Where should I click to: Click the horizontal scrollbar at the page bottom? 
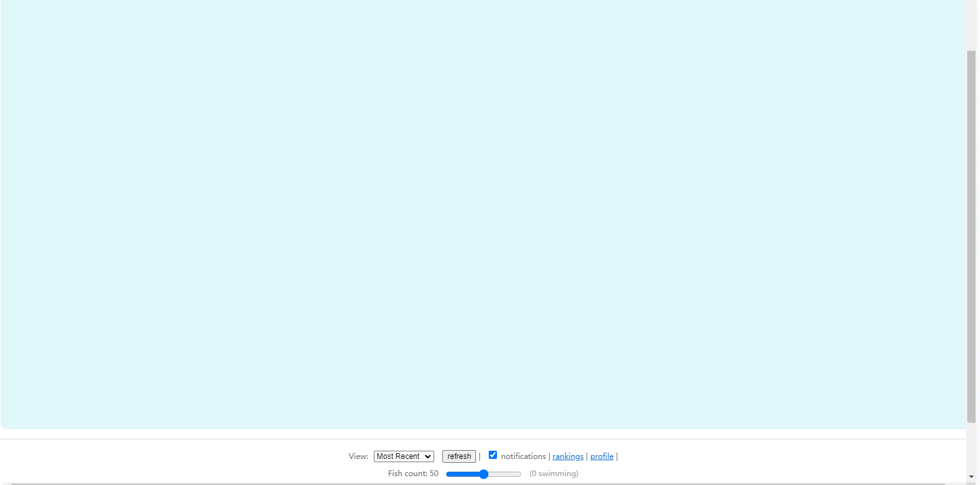tap(476, 484)
